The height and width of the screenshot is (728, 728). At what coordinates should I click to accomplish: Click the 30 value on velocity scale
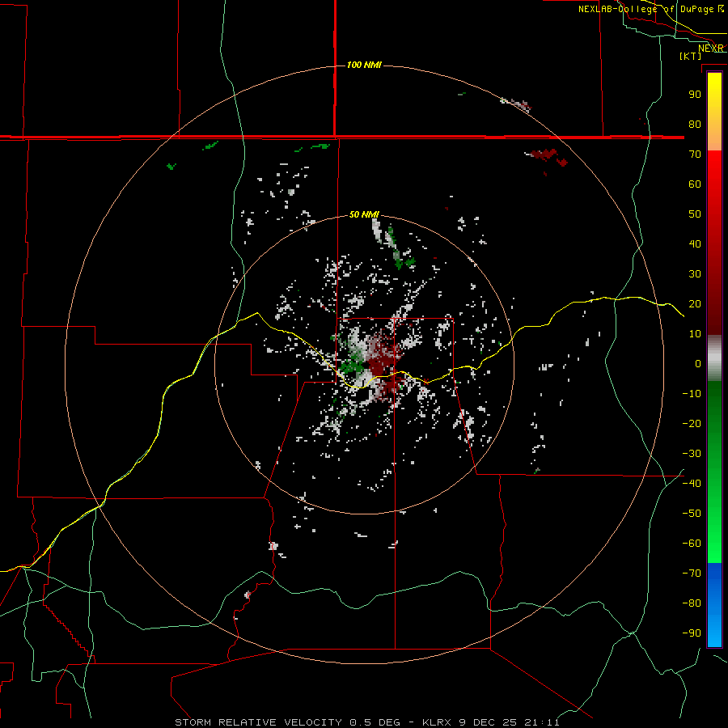(695, 274)
